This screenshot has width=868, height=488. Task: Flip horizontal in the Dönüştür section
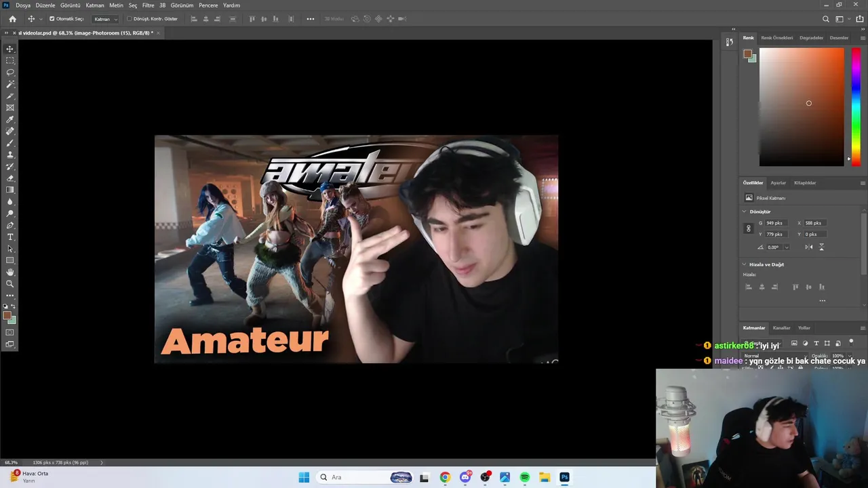coord(808,247)
